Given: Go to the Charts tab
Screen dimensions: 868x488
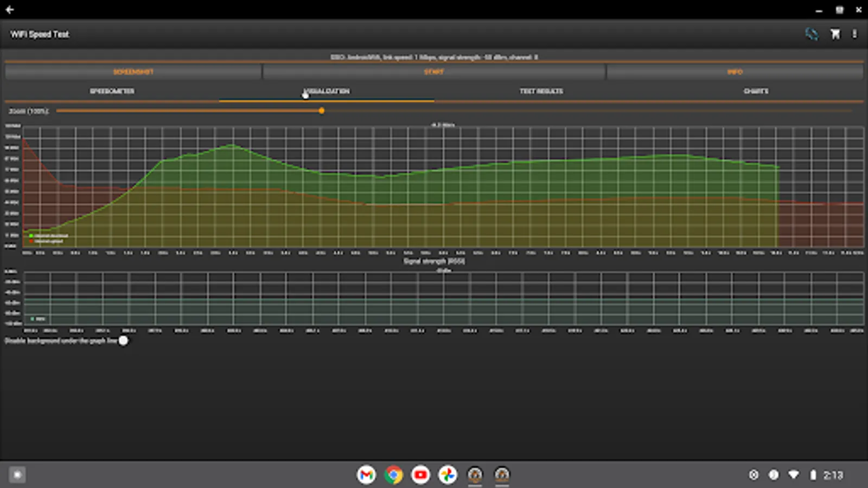Looking at the screenshot, I should coord(756,91).
